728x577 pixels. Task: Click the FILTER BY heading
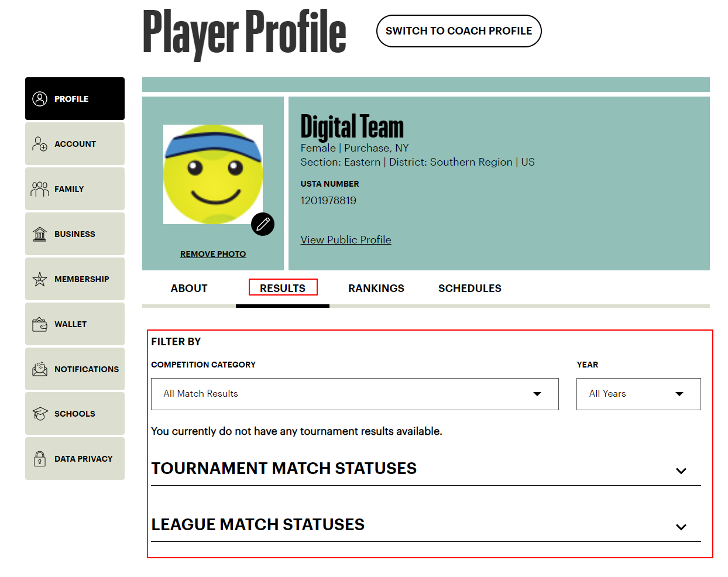click(176, 342)
